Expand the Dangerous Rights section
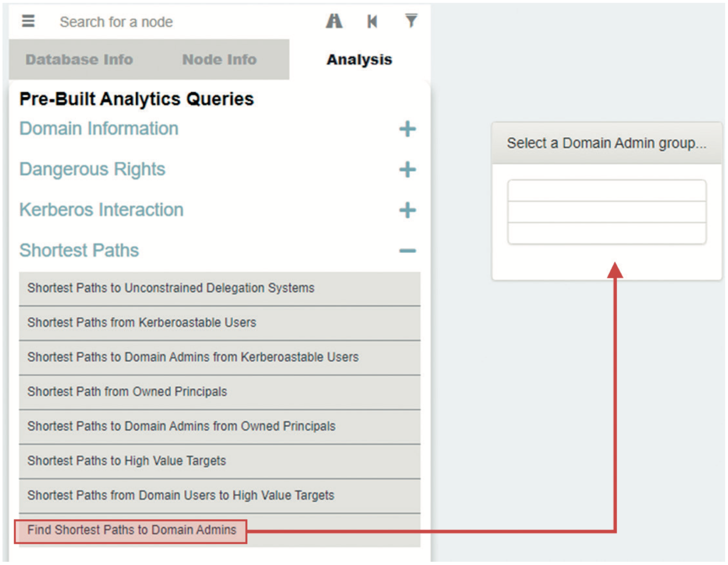This screenshot has height=565, width=728. tap(408, 170)
